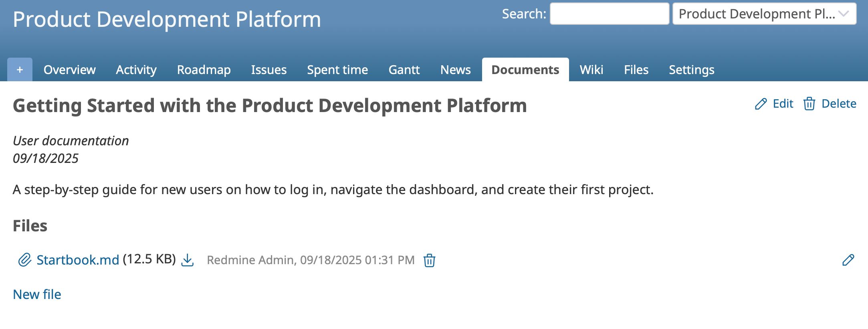Image resolution: width=868 pixels, height=329 pixels.
Task: Open the Issues tab
Action: click(268, 70)
